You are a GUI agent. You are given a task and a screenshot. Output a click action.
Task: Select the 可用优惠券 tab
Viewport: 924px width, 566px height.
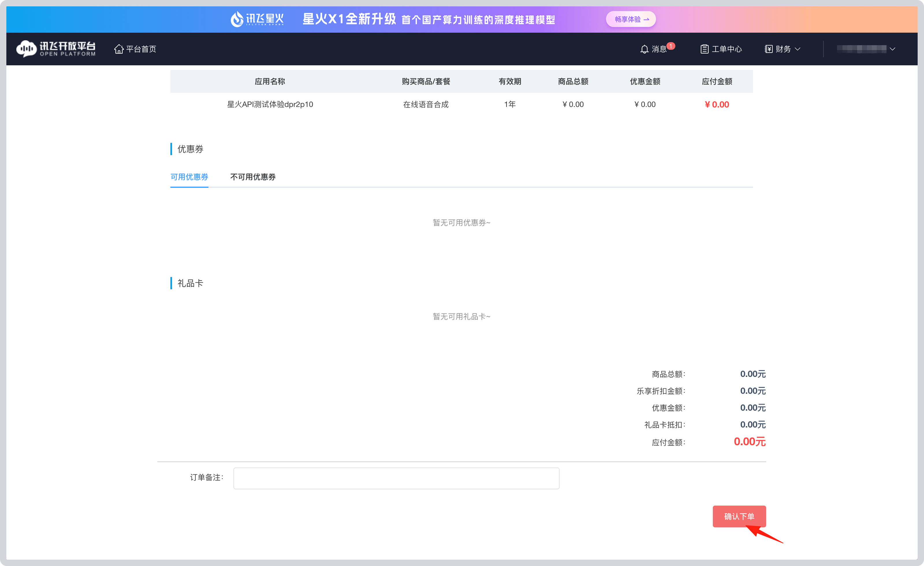189,177
